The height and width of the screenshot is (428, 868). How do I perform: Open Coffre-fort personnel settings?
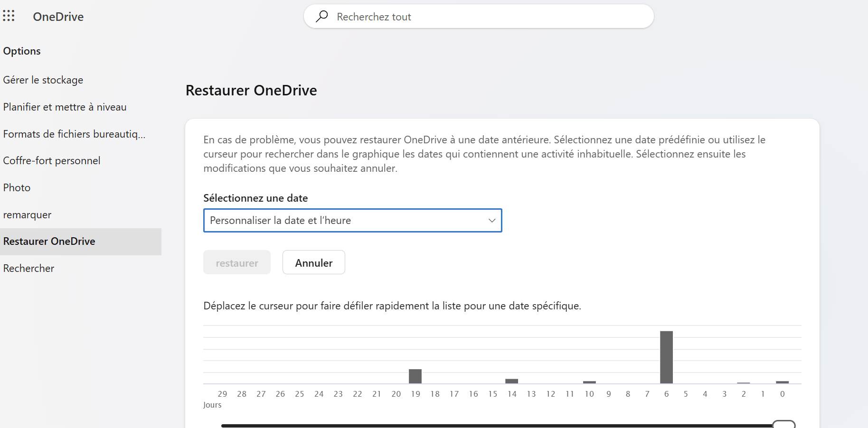(52, 161)
